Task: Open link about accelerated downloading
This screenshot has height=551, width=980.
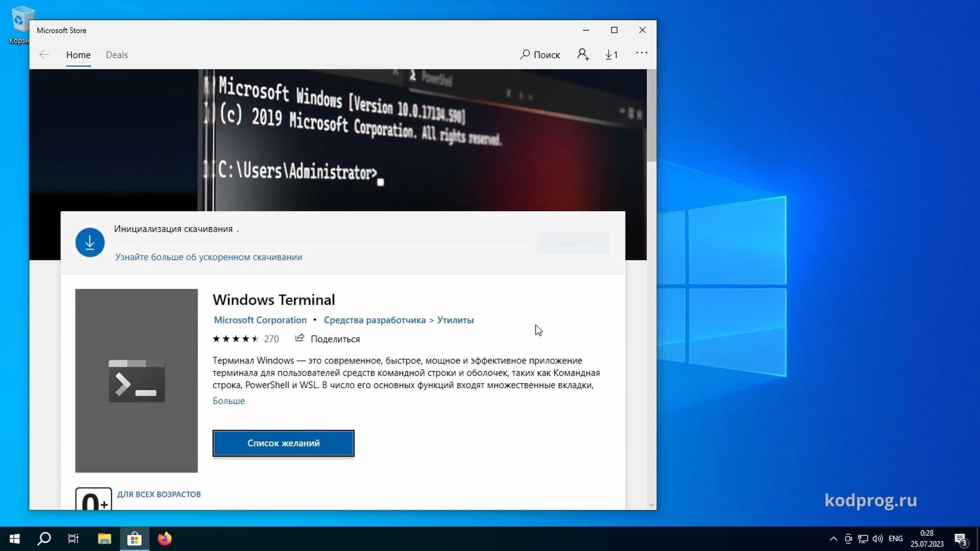Action: coord(209,257)
